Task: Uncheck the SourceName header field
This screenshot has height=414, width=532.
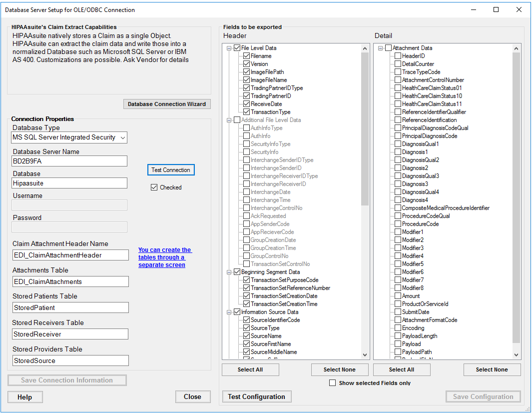Action: (x=246, y=336)
